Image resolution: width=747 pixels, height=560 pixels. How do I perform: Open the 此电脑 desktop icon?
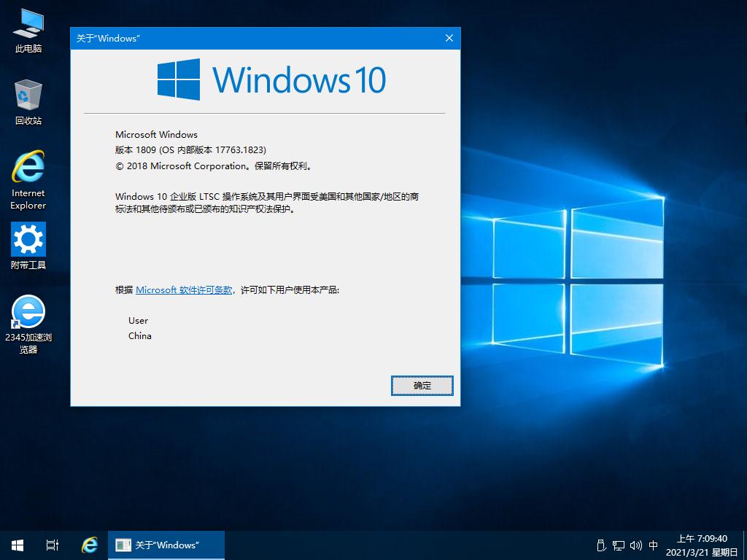28,31
